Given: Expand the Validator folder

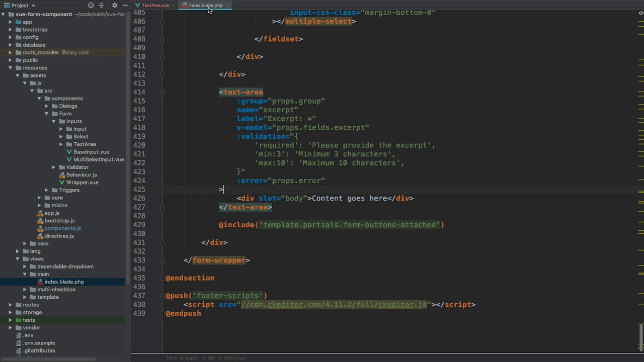Looking at the screenshot, I should pyautogui.click(x=54, y=167).
